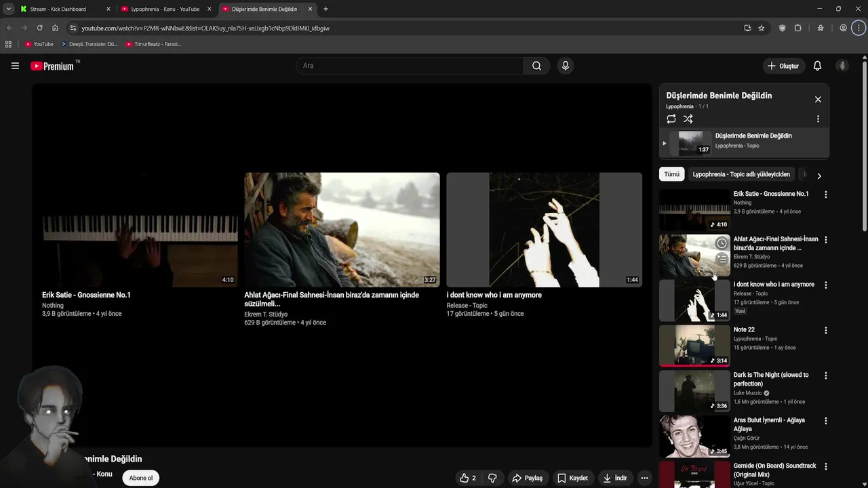The image size is (868, 488).
Task: Dislike the video with thumbs down
Action: pyautogui.click(x=492, y=478)
